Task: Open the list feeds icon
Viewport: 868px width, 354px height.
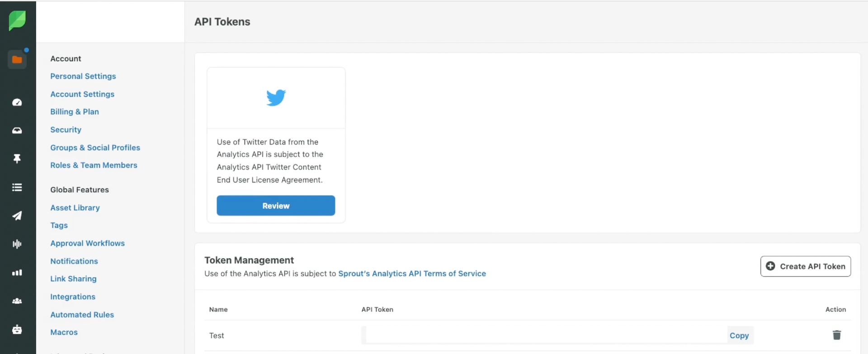Action: [17, 187]
